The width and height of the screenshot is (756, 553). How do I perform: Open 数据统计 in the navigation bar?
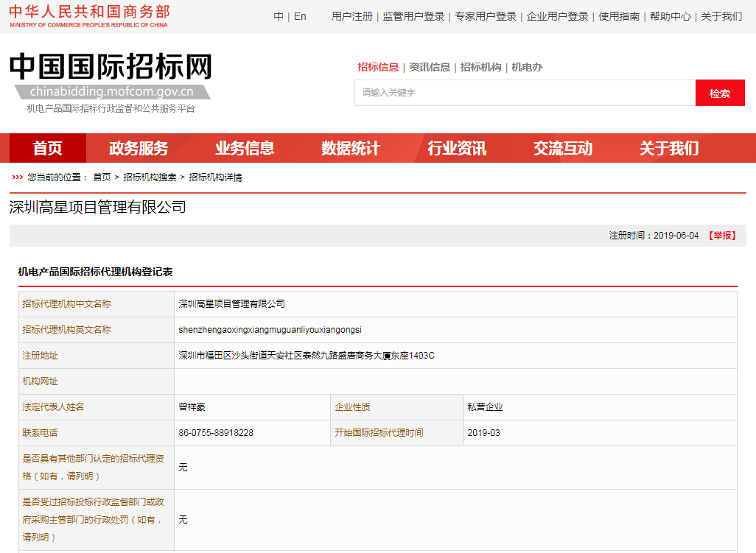(x=351, y=148)
